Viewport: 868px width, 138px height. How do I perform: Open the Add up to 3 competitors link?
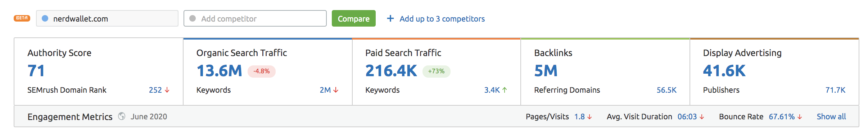pos(442,19)
